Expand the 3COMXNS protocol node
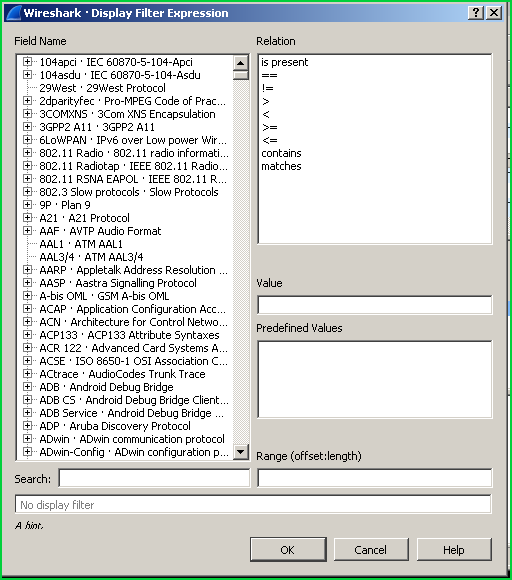The image size is (512, 580). point(27,114)
